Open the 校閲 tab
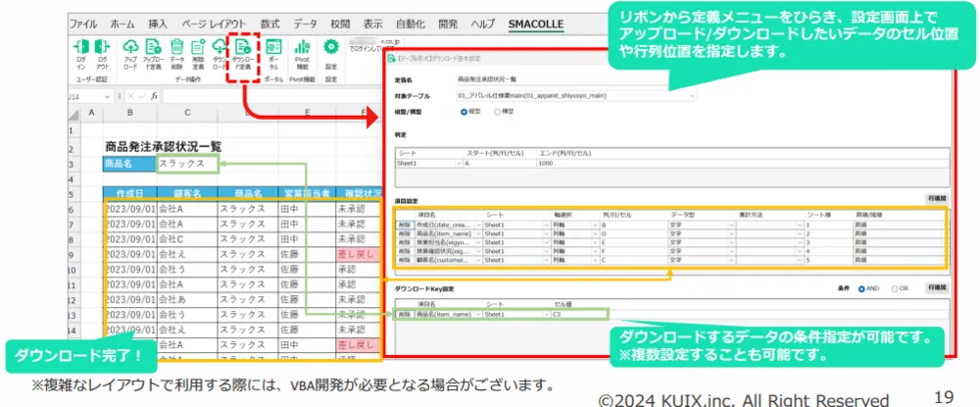This screenshot has height=407, width=980. [x=339, y=25]
